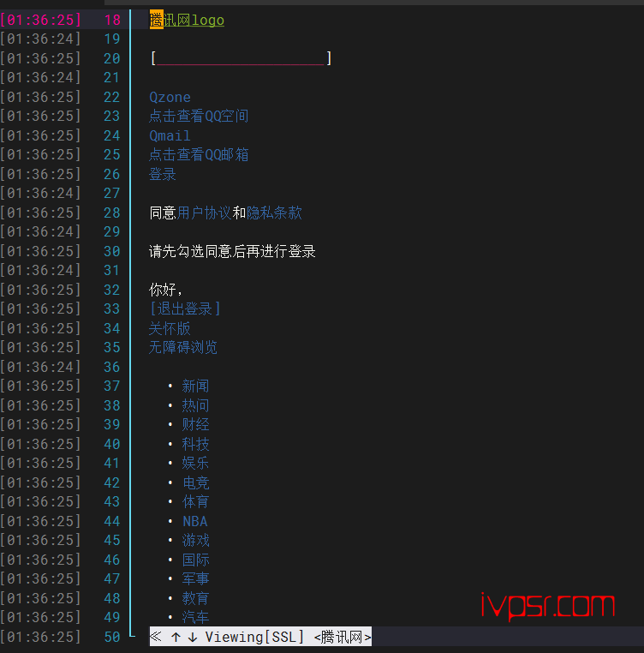Click the 登录 link

click(163, 174)
